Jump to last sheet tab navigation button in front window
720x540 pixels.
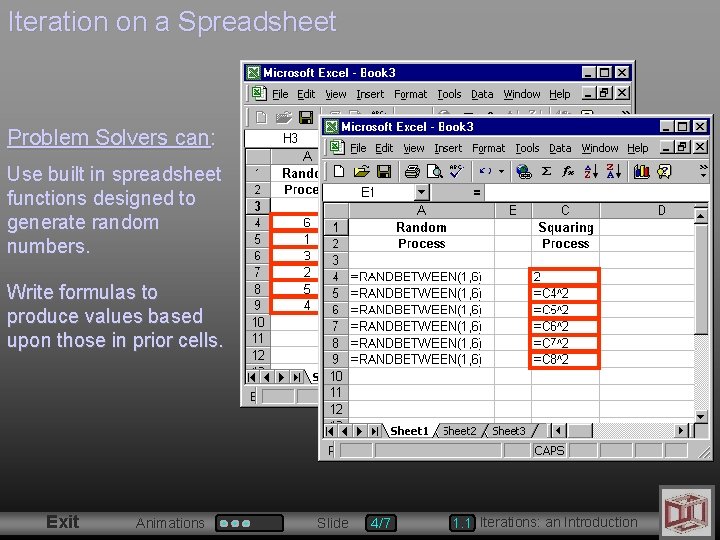point(375,431)
